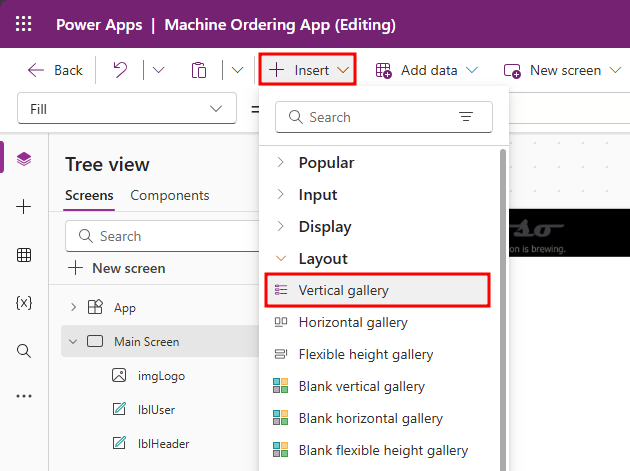Select Blank vertical gallery

pyautogui.click(x=377, y=386)
